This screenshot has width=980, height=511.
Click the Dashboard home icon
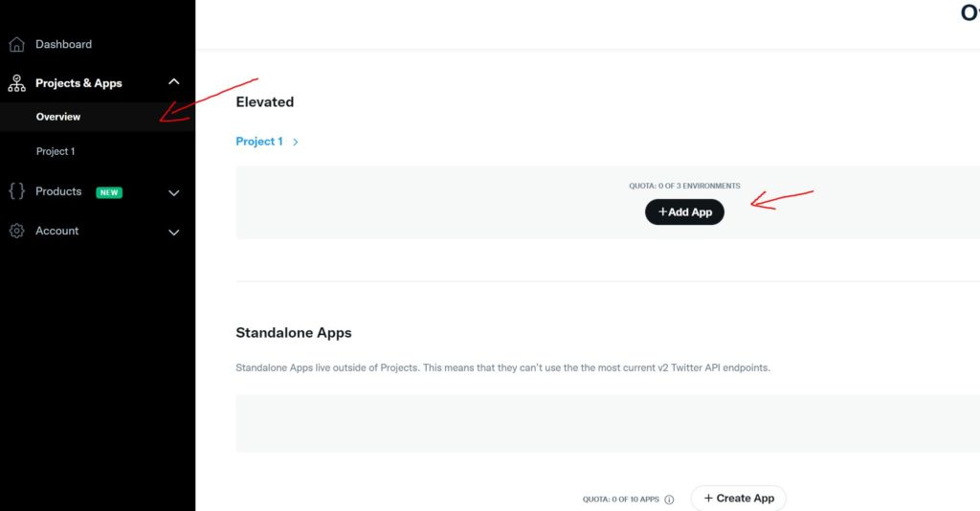(17, 44)
